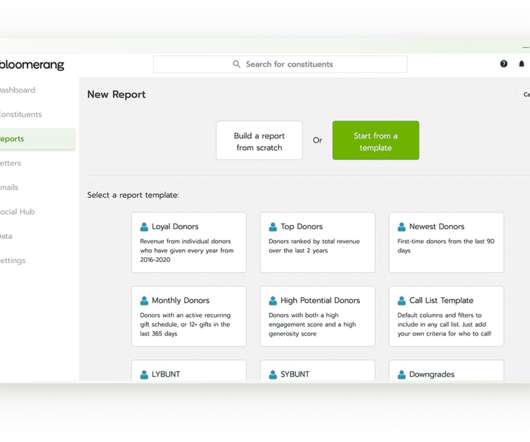Open Social Hub from the sidebar
Screen dimensions: 530x442
tap(17, 212)
